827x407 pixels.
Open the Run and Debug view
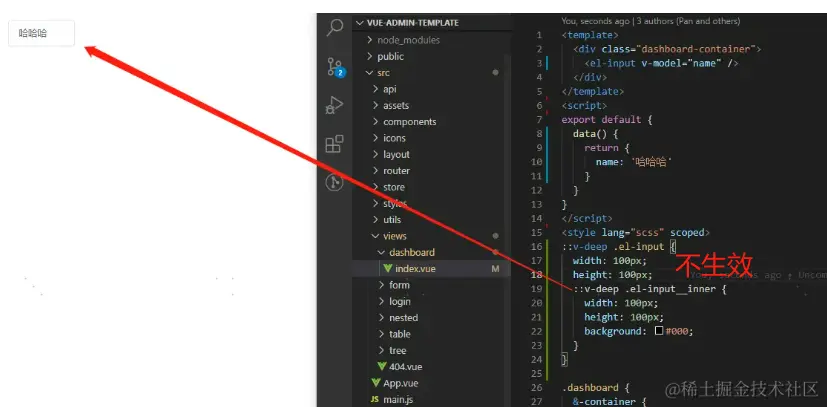(334, 105)
